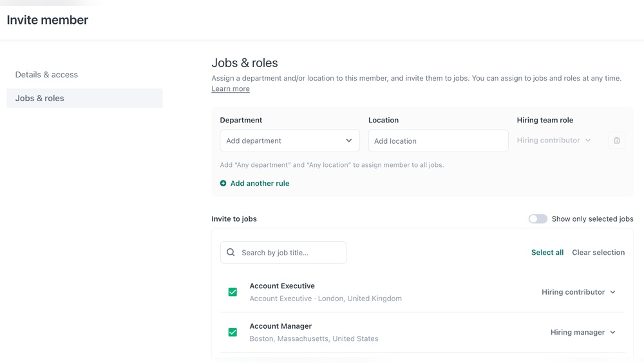Click the Account Executive job title
Viewport: 644px width, 363px height.
tap(282, 286)
